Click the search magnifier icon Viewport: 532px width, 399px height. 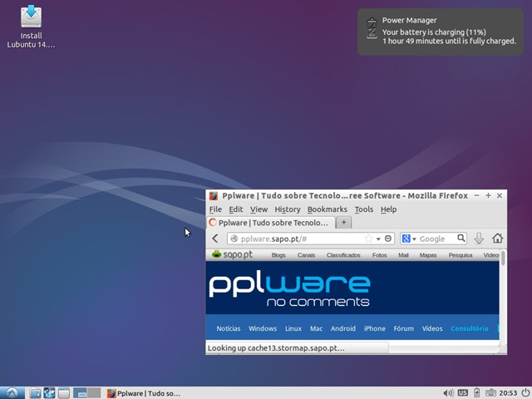click(x=461, y=239)
